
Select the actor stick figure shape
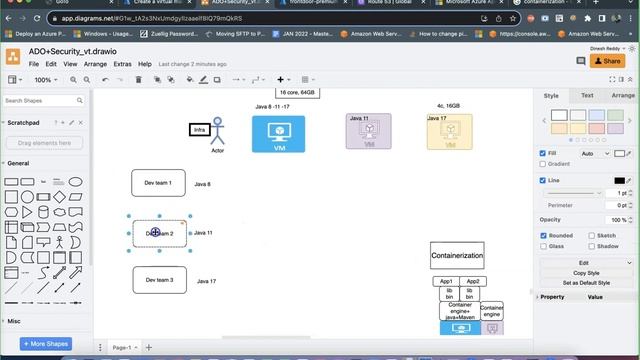pyautogui.click(x=60, y=242)
